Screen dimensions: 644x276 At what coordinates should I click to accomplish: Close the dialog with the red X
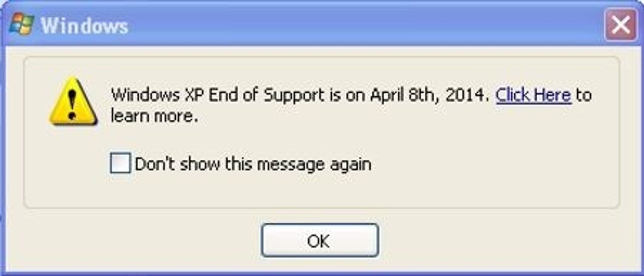(621, 25)
